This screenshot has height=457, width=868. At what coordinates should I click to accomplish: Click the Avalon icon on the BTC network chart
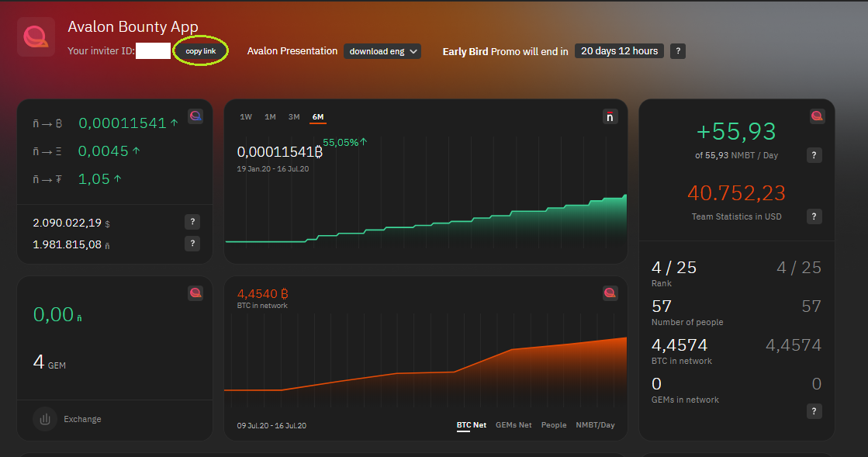[x=610, y=293]
